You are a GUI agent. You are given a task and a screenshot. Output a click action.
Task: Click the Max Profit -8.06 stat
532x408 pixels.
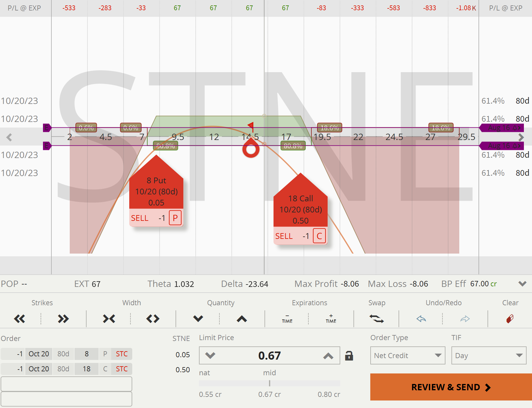point(327,284)
